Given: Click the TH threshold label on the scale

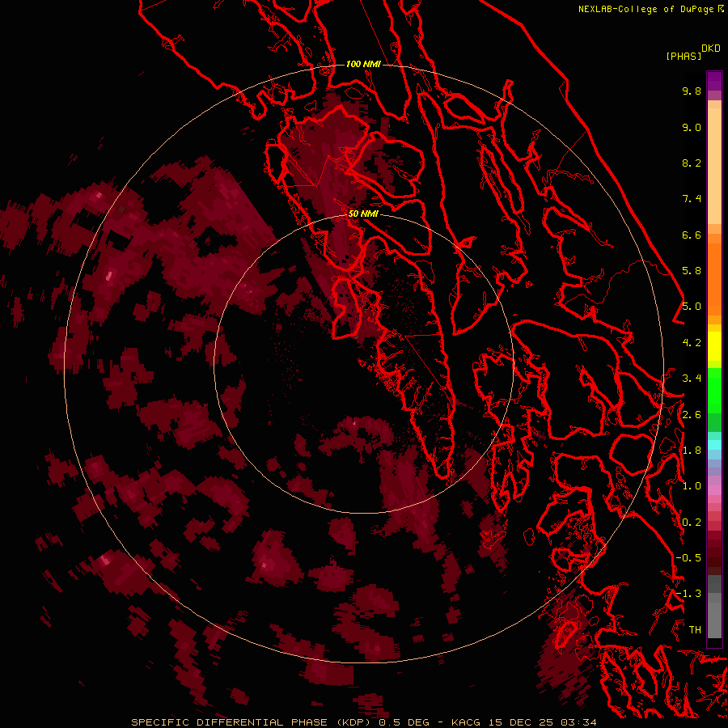Looking at the screenshot, I should (695, 630).
